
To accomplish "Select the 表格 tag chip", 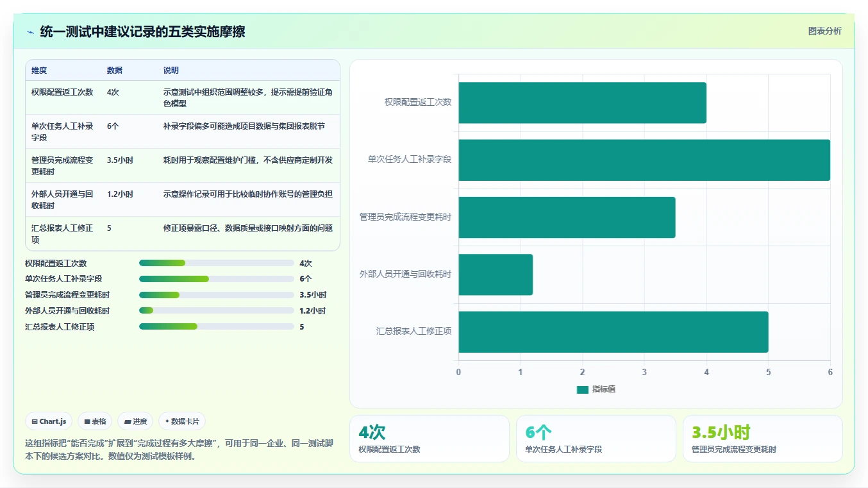I will [95, 421].
